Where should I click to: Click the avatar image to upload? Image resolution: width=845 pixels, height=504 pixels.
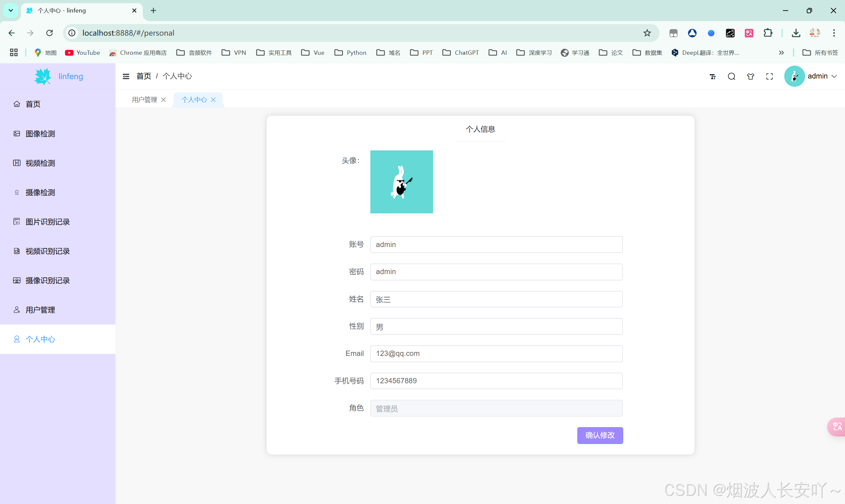[x=401, y=182]
